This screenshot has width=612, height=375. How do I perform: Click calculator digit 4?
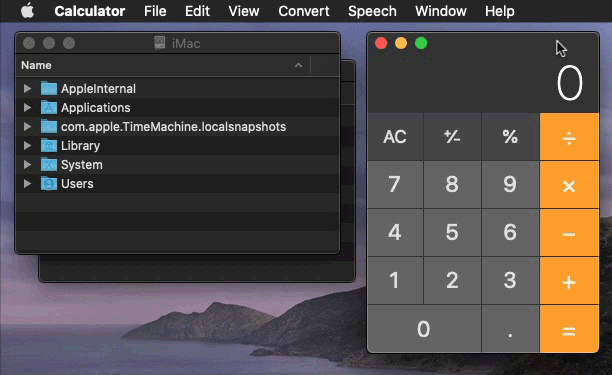point(395,233)
